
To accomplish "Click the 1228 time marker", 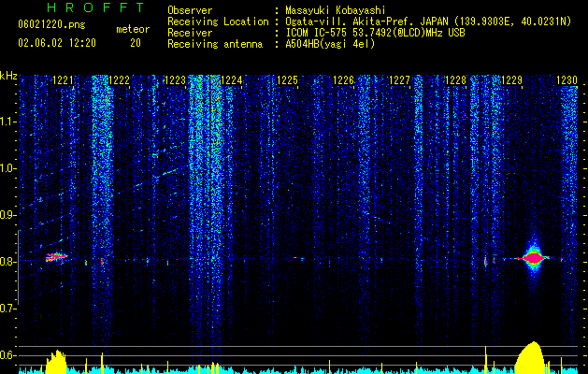I will click(x=455, y=80).
